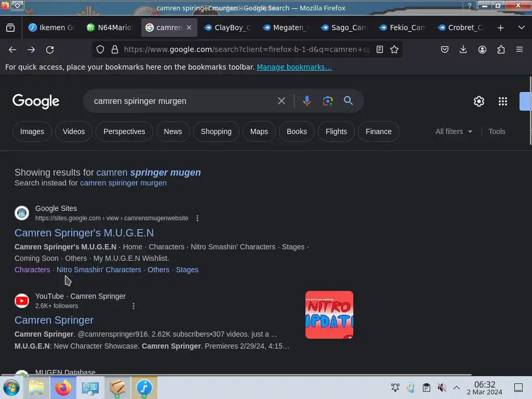Filter results by News

click(x=173, y=131)
